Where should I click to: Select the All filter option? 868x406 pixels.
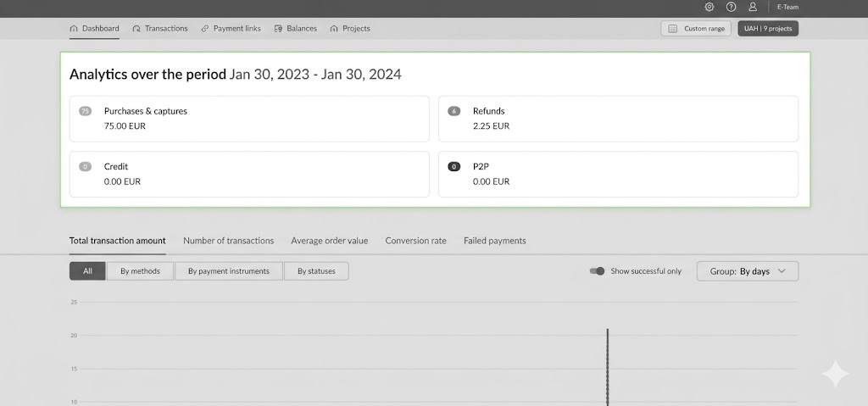point(87,271)
